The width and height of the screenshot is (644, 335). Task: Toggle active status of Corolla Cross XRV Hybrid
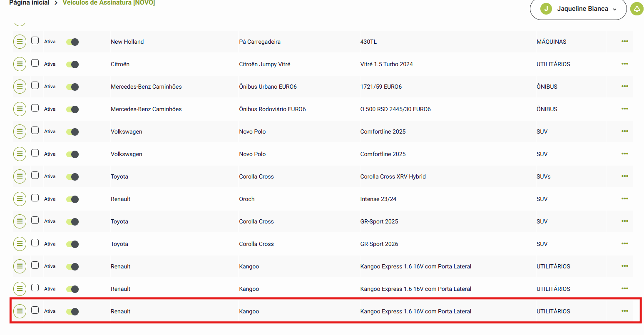(x=72, y=177)
